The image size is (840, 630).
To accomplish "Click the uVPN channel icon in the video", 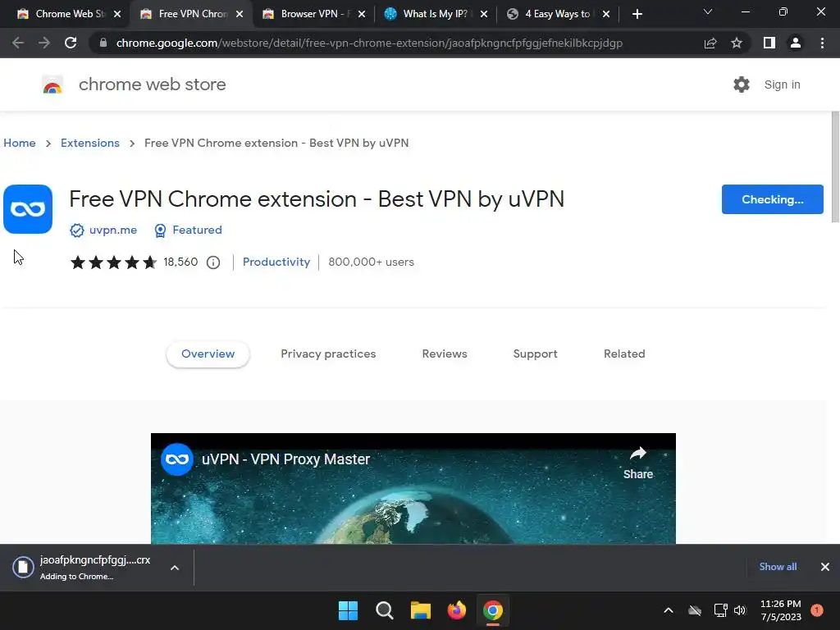I will point(177,459).
